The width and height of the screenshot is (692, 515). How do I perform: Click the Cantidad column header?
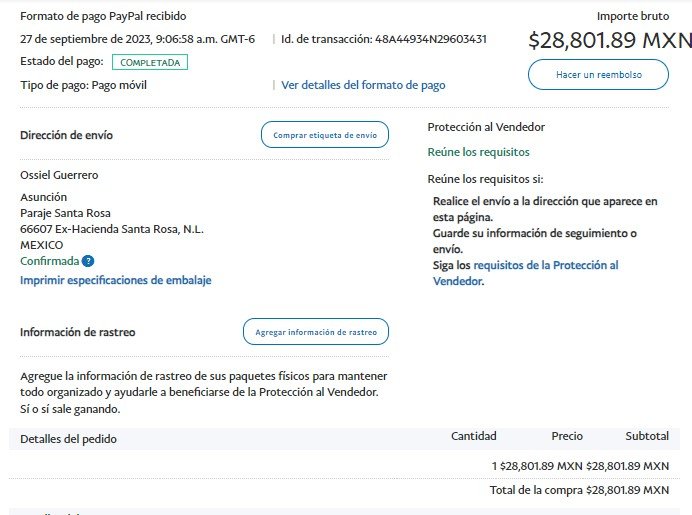(474, 437)
